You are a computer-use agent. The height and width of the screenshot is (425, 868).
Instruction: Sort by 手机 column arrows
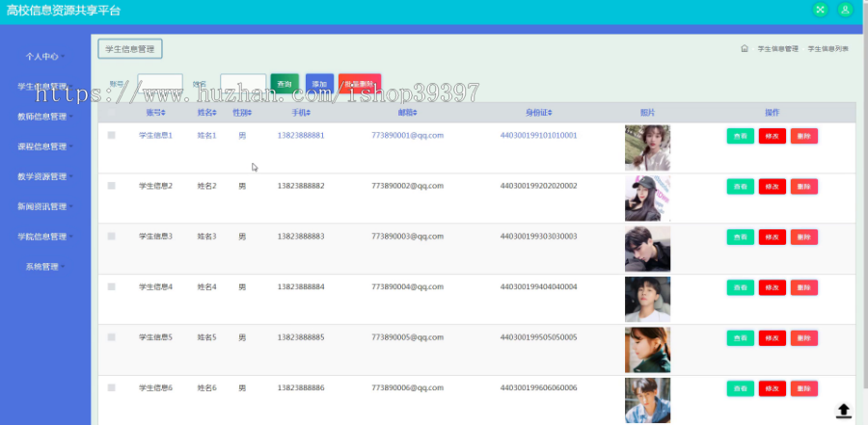click(309, 113)
